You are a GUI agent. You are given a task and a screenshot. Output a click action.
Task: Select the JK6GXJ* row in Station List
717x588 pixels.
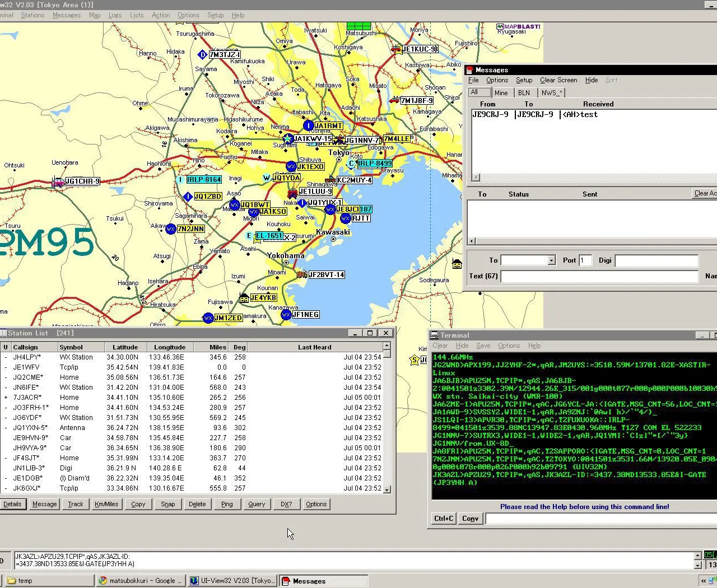(191, 488)
